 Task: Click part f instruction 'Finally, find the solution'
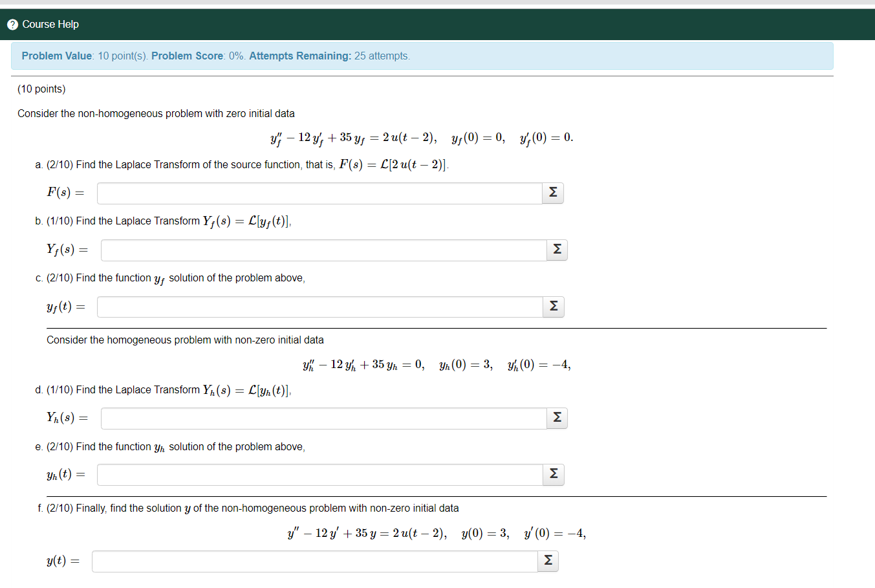tap(248, 508)
